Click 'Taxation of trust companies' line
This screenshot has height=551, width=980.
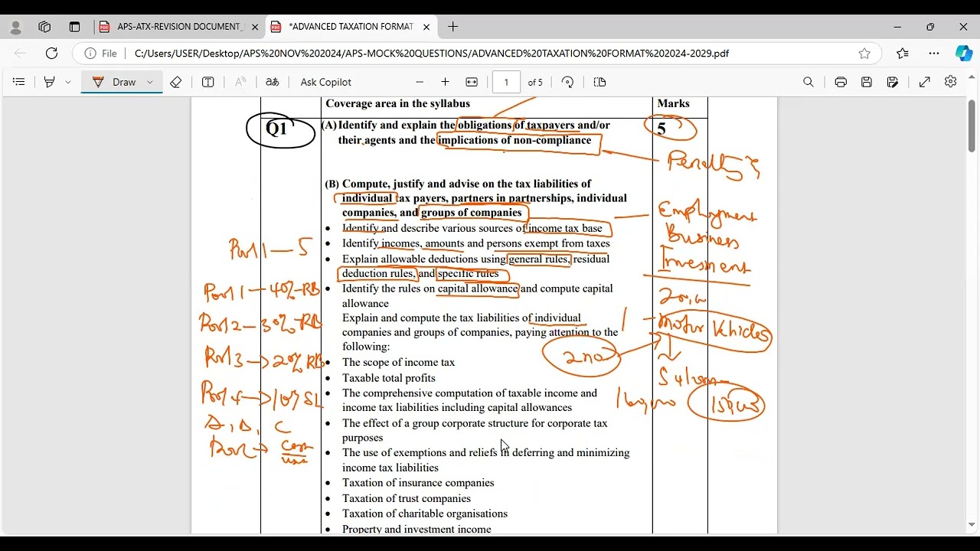407,498
